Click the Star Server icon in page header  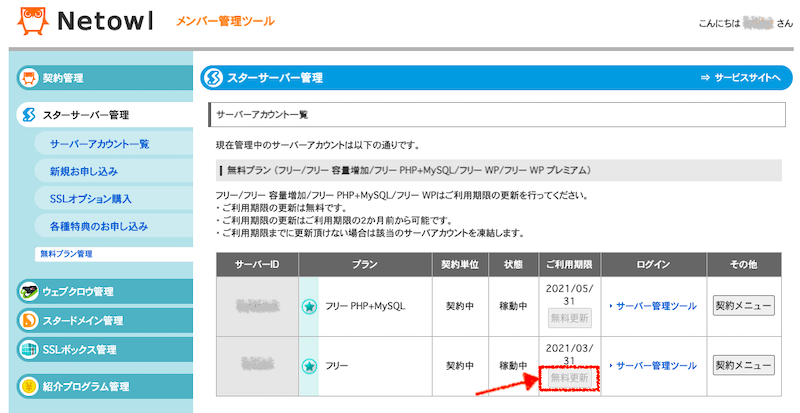(x=213, y=78)
